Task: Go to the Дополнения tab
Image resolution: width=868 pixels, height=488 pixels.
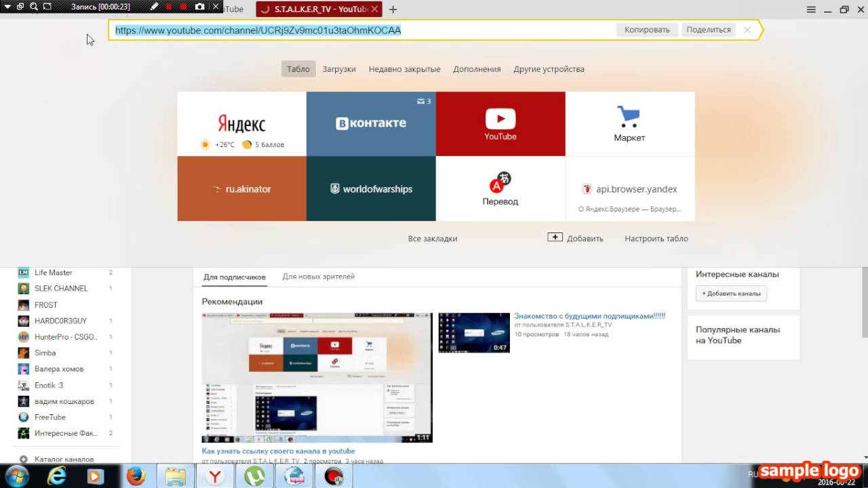Action: (x=477, y=69)
